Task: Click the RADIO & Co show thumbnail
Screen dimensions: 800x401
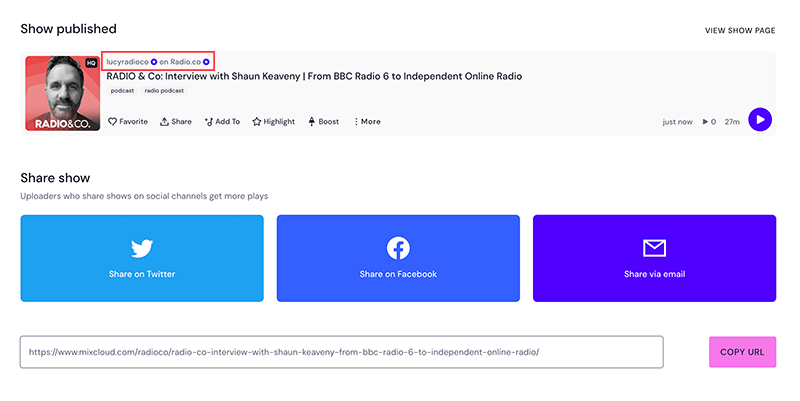Action: (60, 94)
